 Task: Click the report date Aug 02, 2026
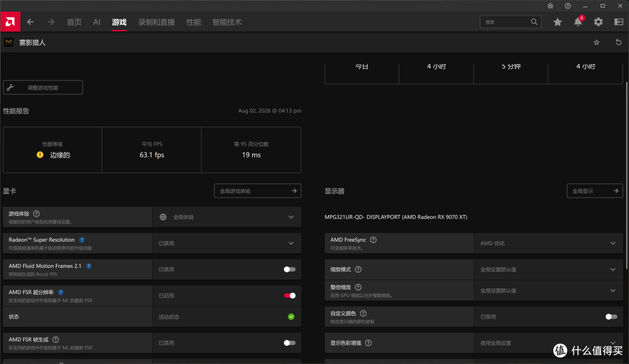coord(270,111)
